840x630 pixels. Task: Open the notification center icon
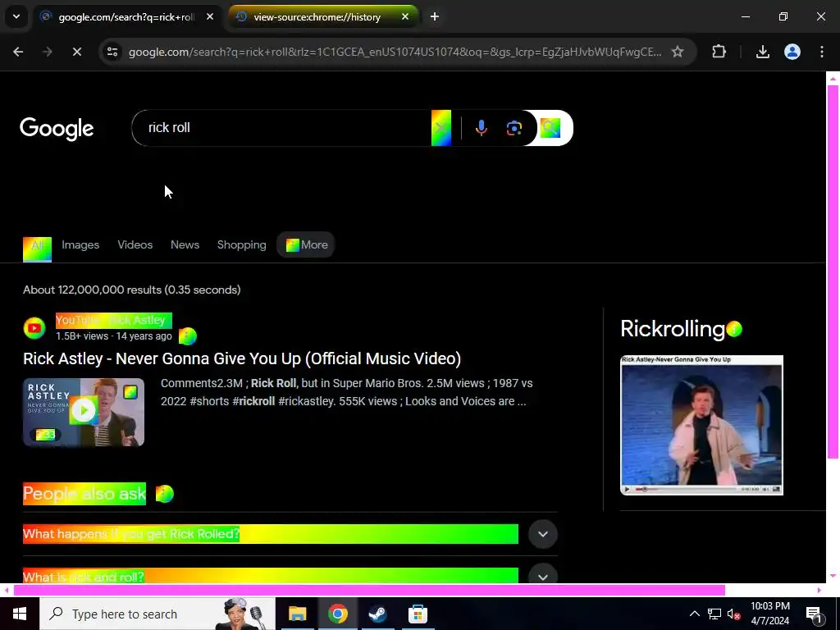coord(814,615)
